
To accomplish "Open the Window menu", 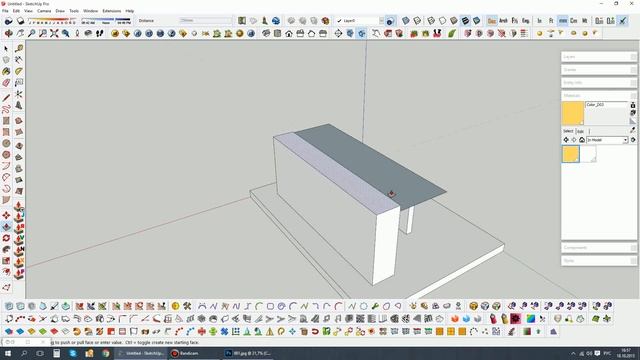I will 90,11.
